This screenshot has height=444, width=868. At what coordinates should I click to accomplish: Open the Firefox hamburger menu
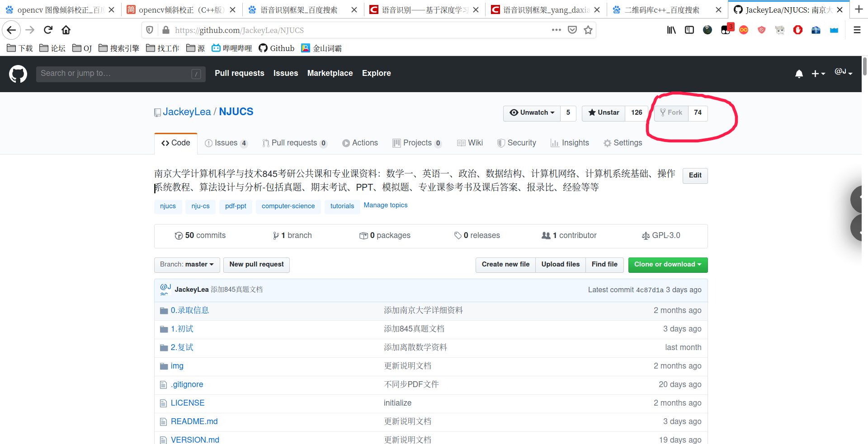(857, 30)
